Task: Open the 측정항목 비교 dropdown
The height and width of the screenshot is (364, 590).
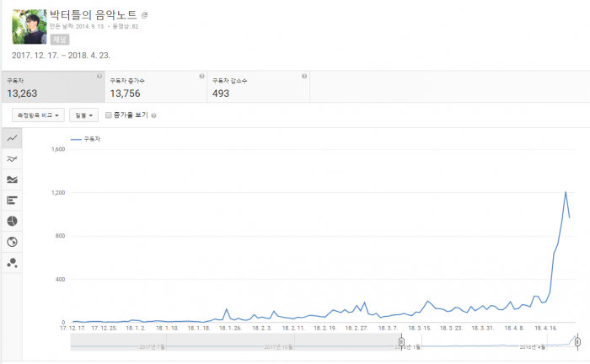Action: click(x=37, y=115)
